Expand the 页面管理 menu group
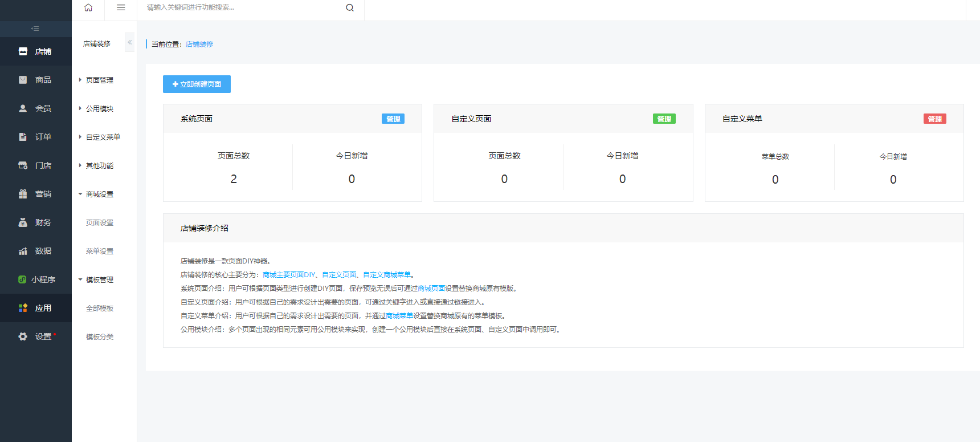The image size is (980, 442). pos(99,80)
